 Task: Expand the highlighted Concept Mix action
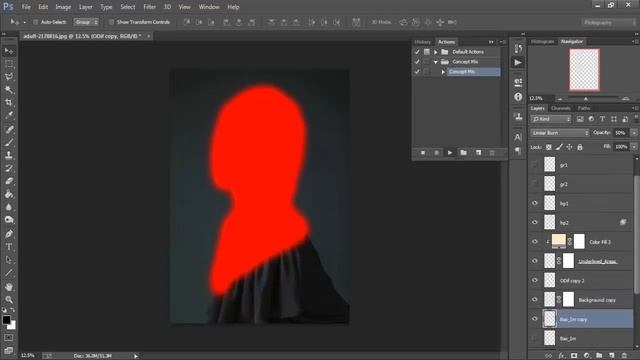[443, 72]
